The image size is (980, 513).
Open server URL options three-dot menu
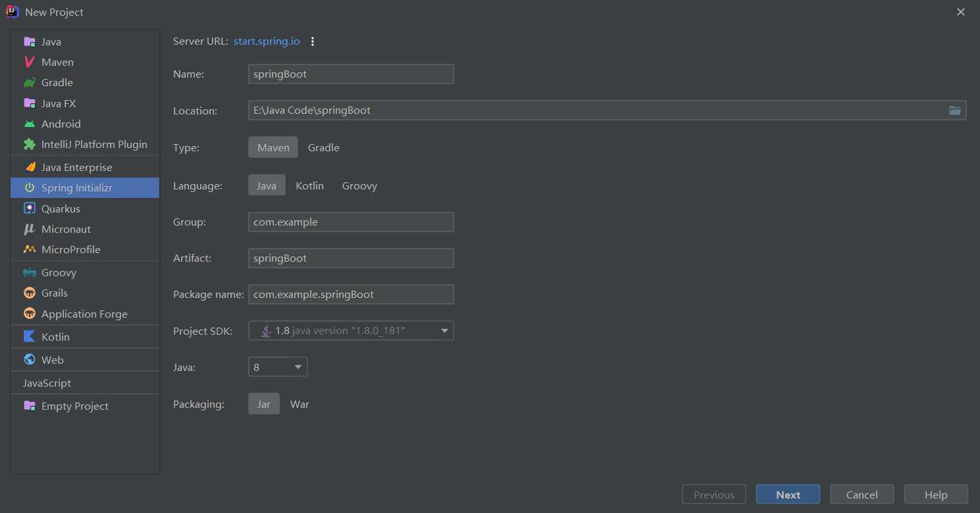pos(313,41)
